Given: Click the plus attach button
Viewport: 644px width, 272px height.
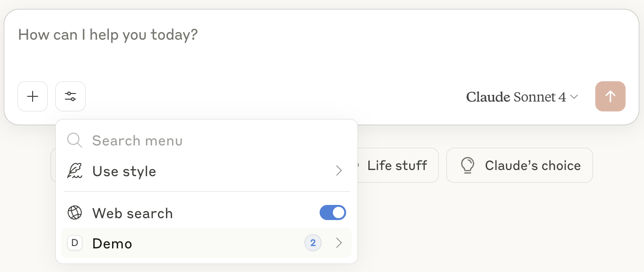Looking at the screenshot, I should click(x=33, y=96).
